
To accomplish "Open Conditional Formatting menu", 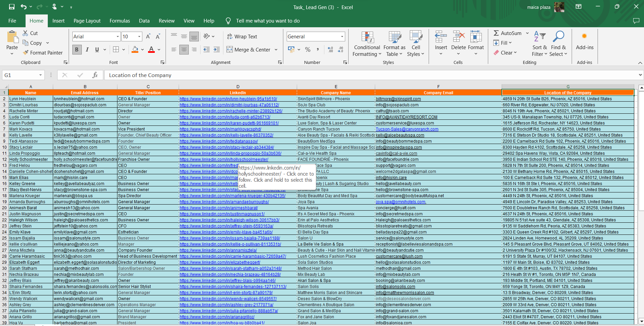I will pyautogui.click(x=367, y=44).
